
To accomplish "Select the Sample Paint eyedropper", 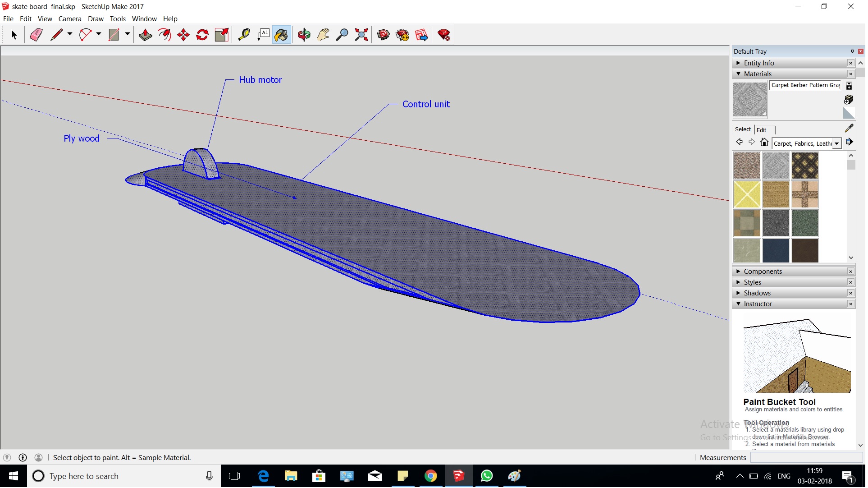I will [849, 129].
